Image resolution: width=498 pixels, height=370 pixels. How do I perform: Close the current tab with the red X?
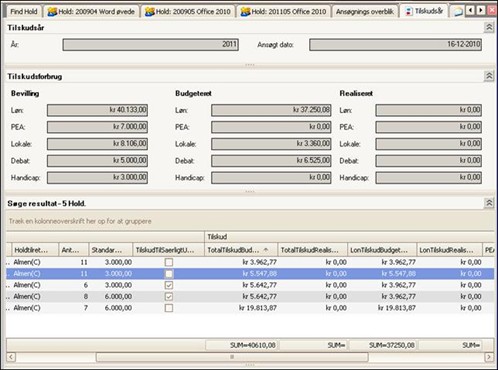pos(492,10)
